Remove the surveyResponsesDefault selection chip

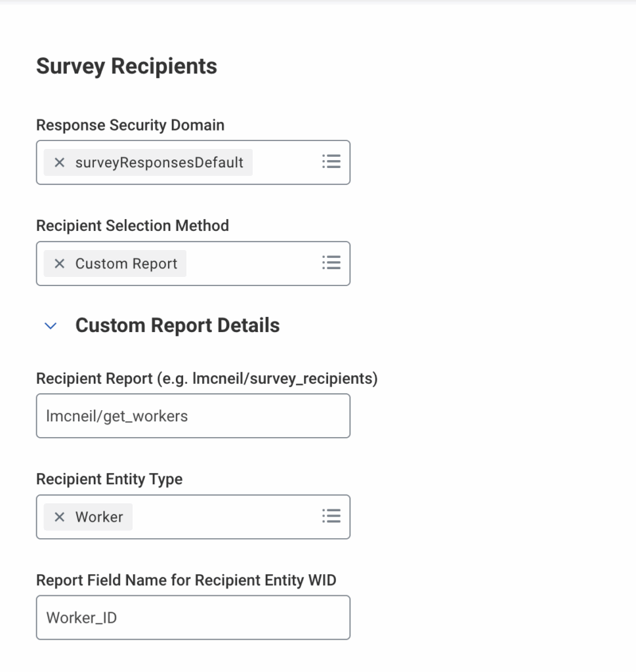point(60,163)
